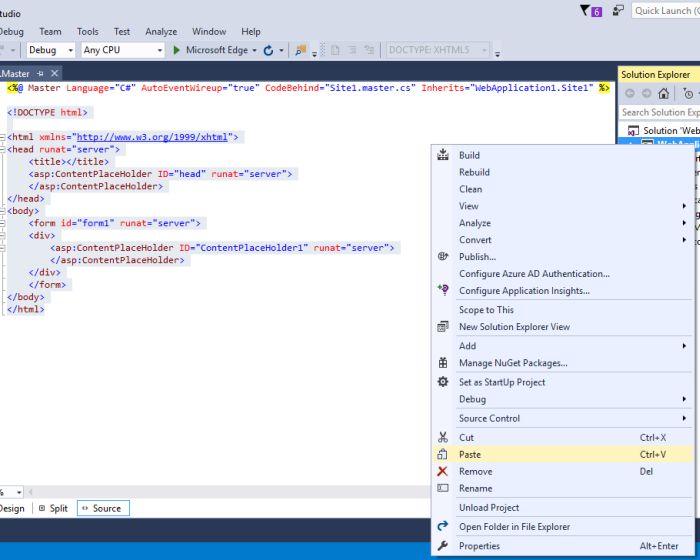700x560 pixels.
Task: Click the Search Solution Explorer field
Action: coord(660,112)
